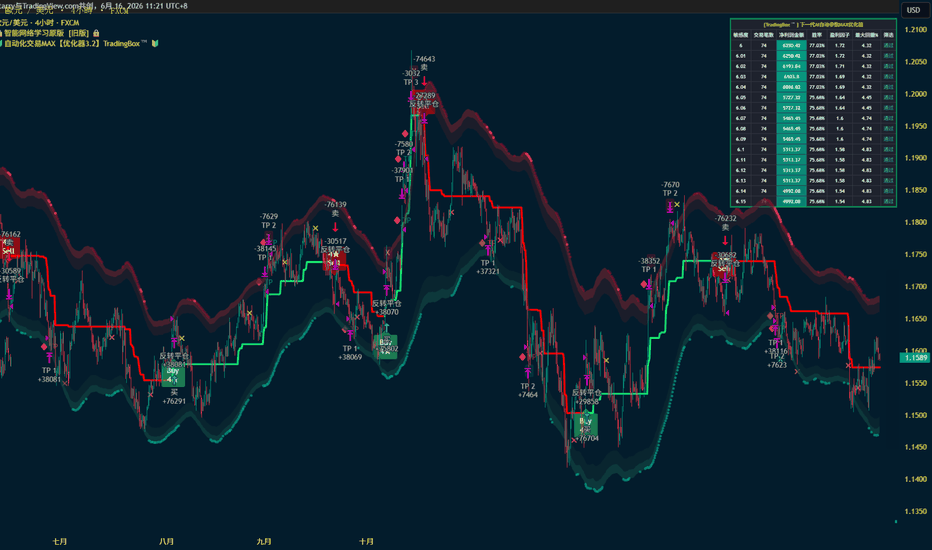Select the green 6290.42 net profit cell, first row
The image size is (932, 550).
point(791,45)
